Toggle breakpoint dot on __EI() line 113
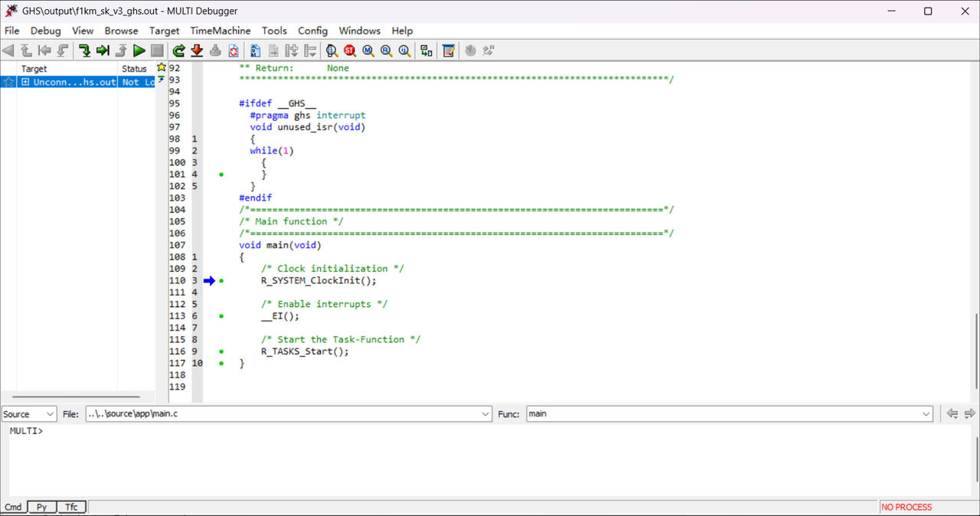 [x=221, y=316]
